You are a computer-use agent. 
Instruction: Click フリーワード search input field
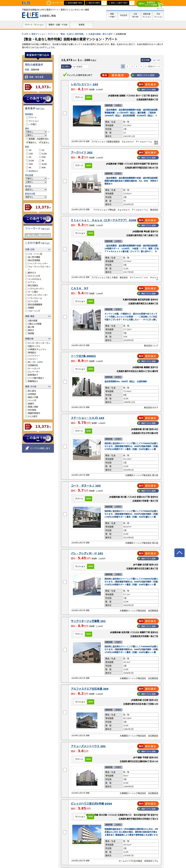coord(38,235)
